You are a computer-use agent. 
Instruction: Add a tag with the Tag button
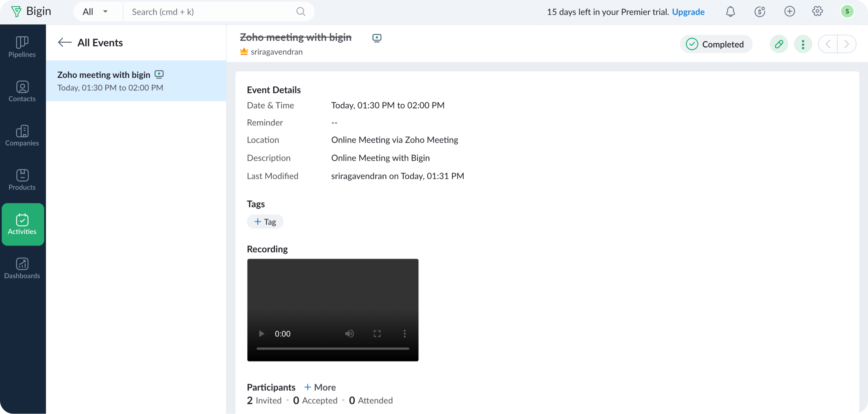[265, 222]
